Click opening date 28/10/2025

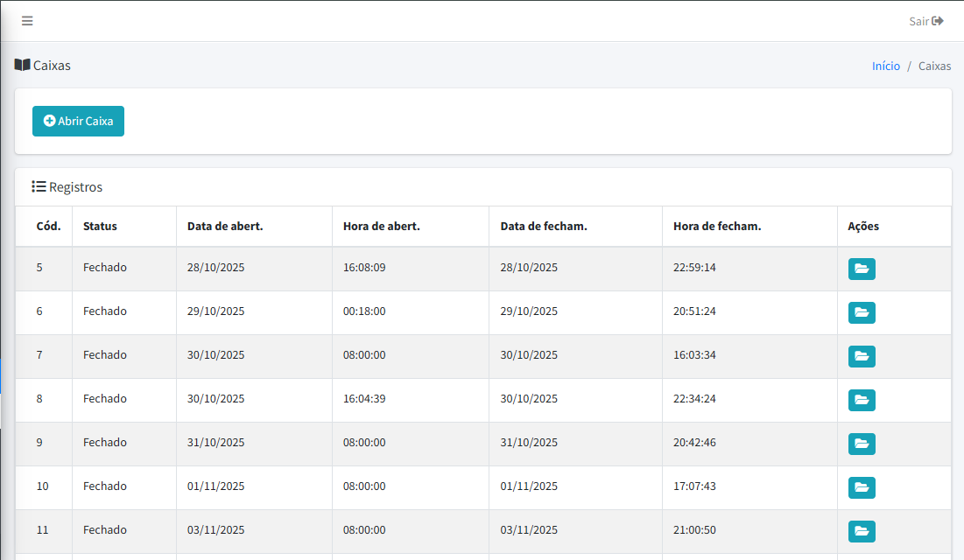tap(215, 268)
